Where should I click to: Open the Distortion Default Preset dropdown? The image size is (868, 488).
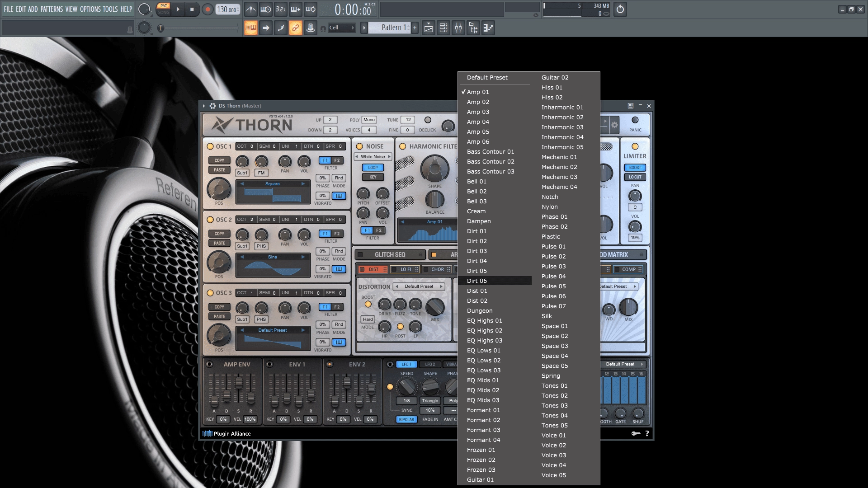[x=419, y=286]
